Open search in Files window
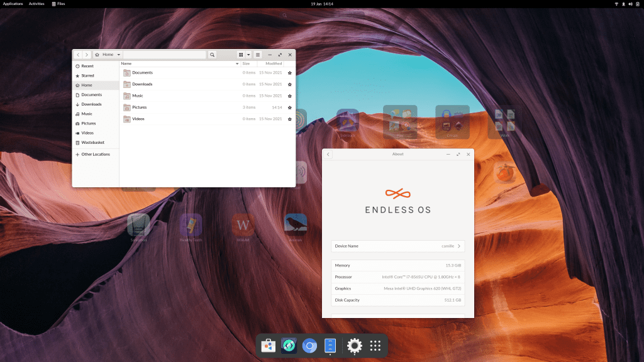Image resolution: width=644 pixels, height=362 pixels. (212, 55)
